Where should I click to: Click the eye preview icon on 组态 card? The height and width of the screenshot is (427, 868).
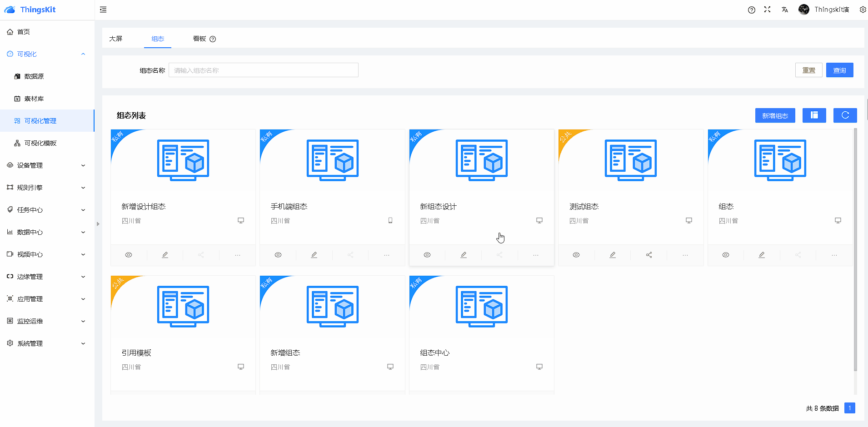pyautogui.click(x=726, y=255)
